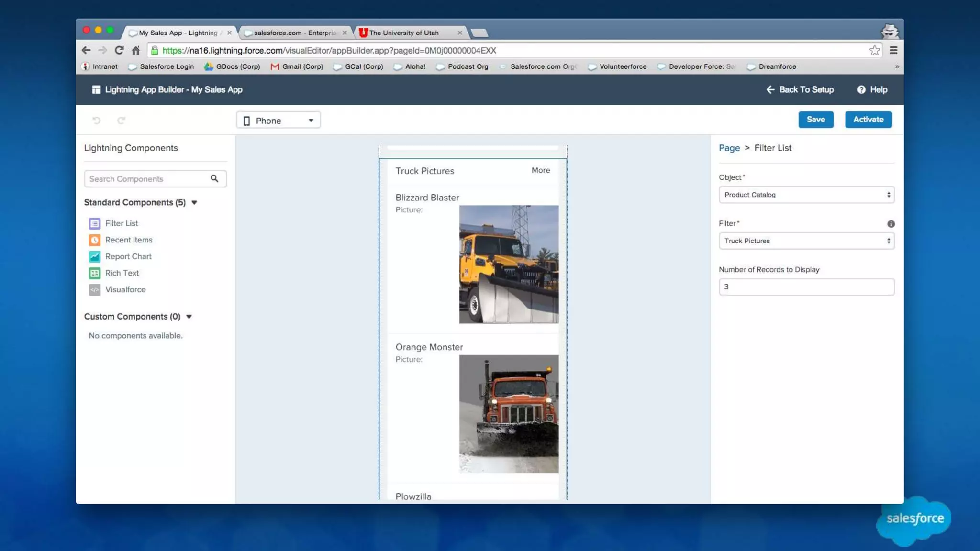Collapse the Standard Components section
This screenshot has height=551, width=980.
[x=194, y=203]
